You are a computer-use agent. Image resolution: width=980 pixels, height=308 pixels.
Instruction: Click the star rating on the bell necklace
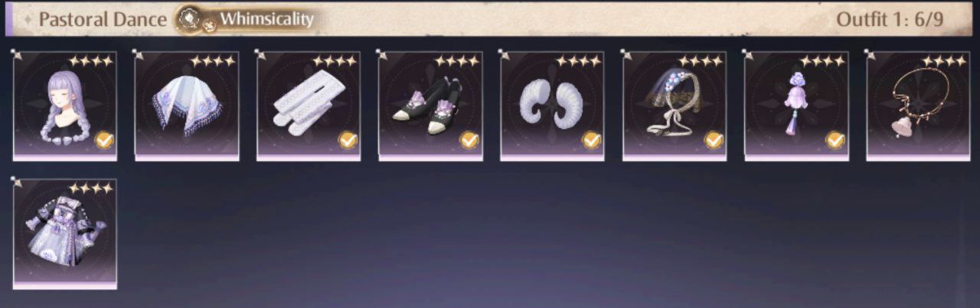coord(943,61)
